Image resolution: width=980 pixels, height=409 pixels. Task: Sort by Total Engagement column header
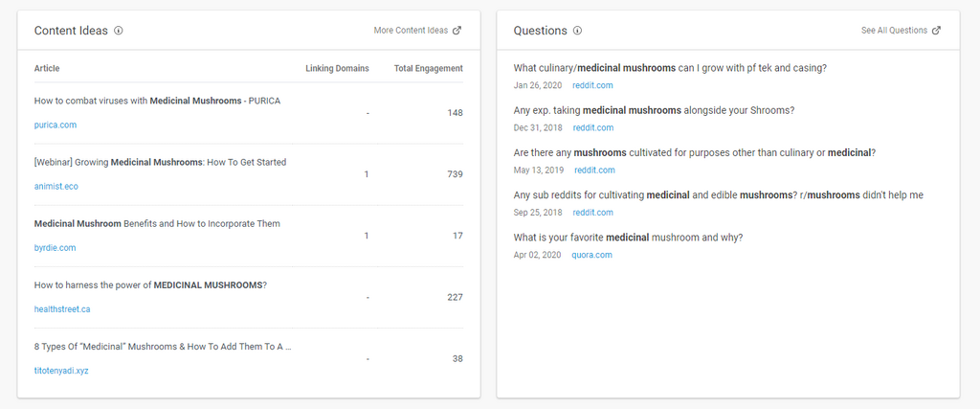click(x=428, y=69)
